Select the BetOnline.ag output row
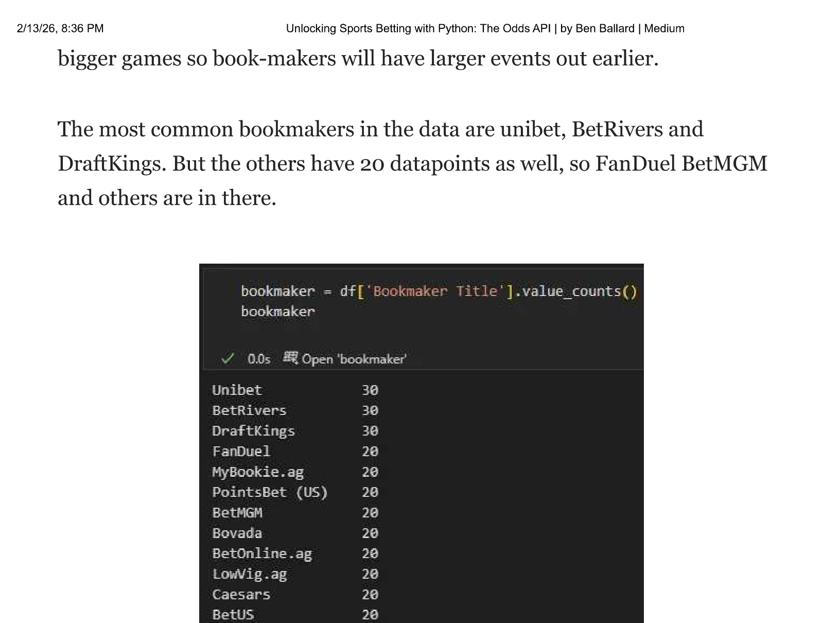The height and width of the screenshot is (623, 840). [261, 553]
